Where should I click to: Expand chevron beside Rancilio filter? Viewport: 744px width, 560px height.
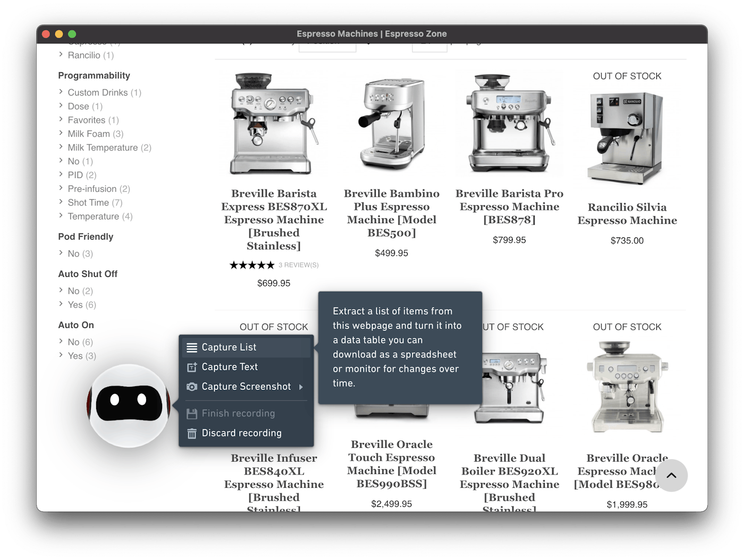(61, 55)
